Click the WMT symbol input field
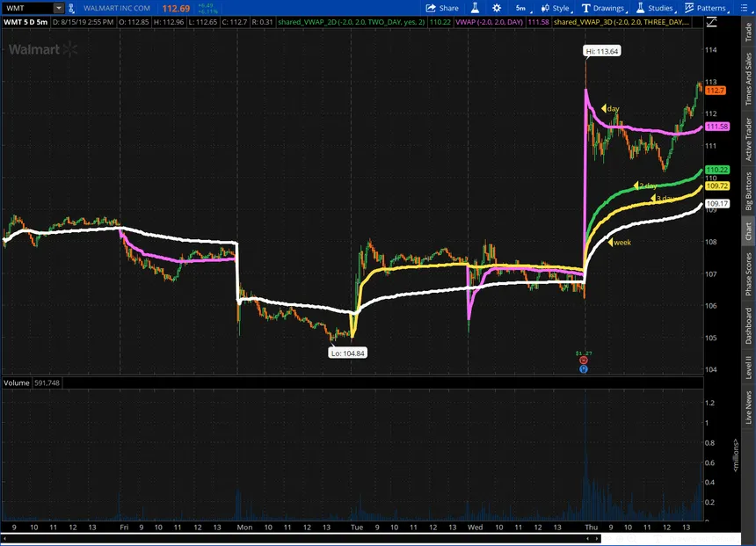756x546 pixels. point(27,8)
